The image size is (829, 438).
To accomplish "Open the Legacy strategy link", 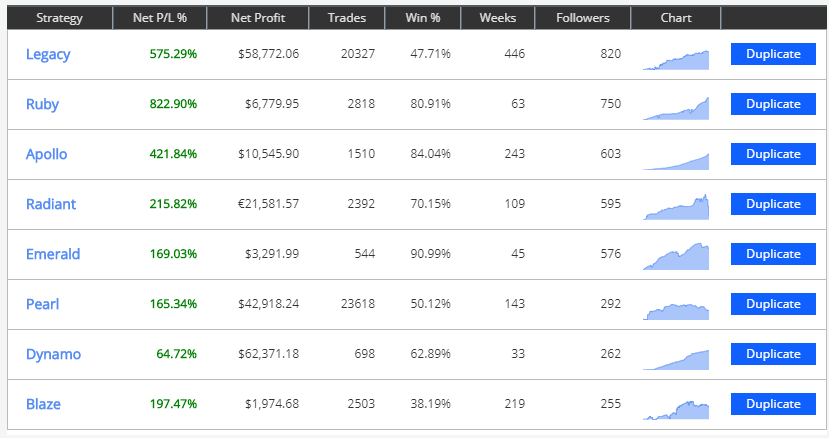I will (48, 54).
